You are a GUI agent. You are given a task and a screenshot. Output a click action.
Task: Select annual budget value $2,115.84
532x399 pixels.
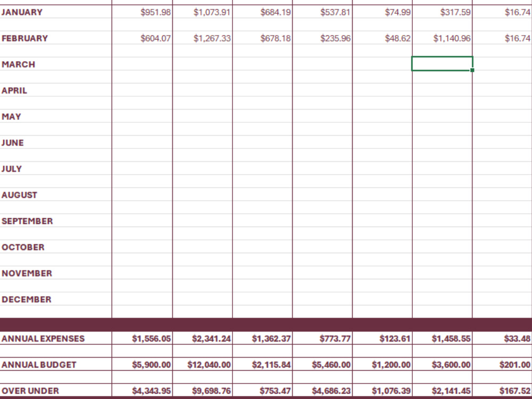pyautogui.click(x=263, y=365)
